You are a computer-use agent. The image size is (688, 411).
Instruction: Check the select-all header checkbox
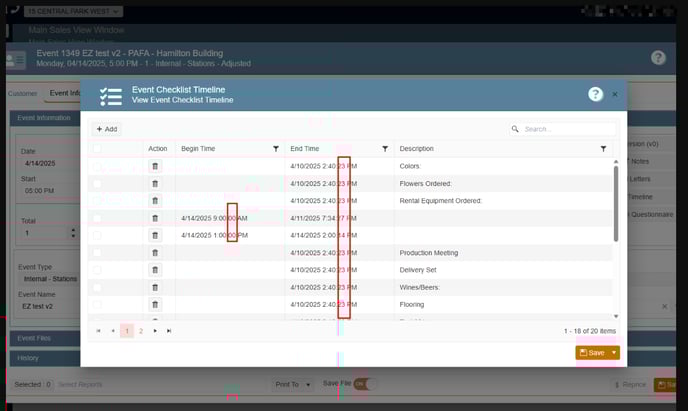pos(97,148)
